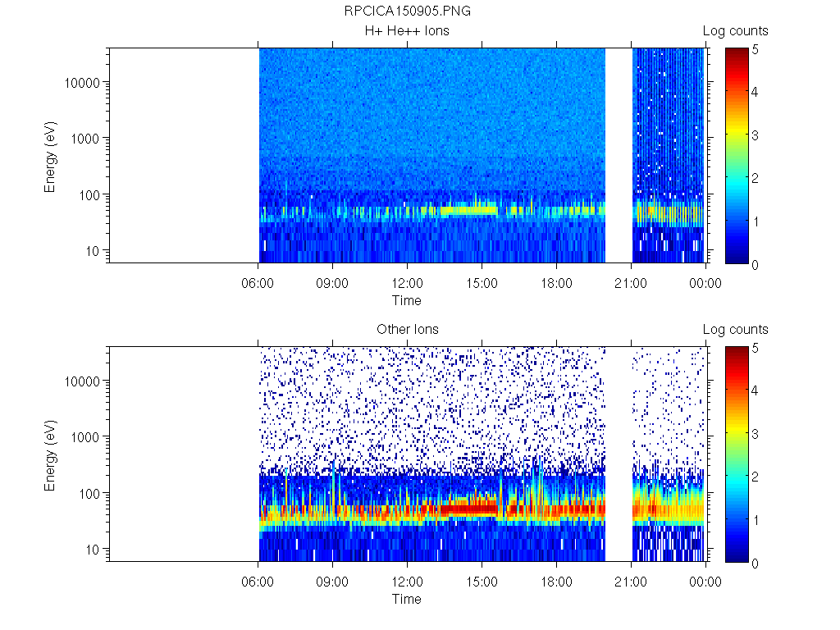Image resolution: width=840 pixels, height=630 pixels.
Task: Click the value 0 on top colorbar
Action: (x=756, y=265)
